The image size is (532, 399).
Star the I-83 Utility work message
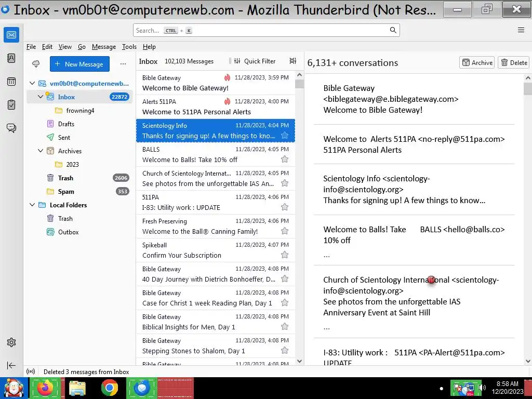click(285, 207)
